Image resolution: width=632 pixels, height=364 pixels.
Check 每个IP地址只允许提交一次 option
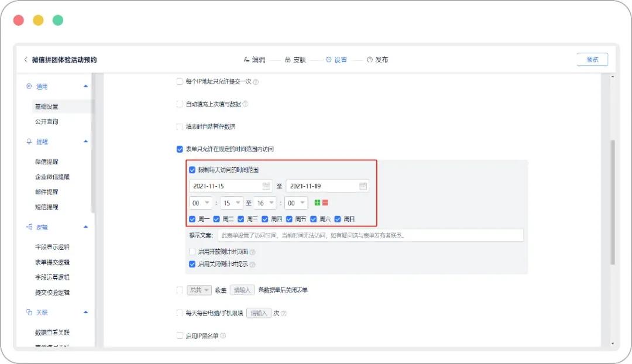click(179, 81)
